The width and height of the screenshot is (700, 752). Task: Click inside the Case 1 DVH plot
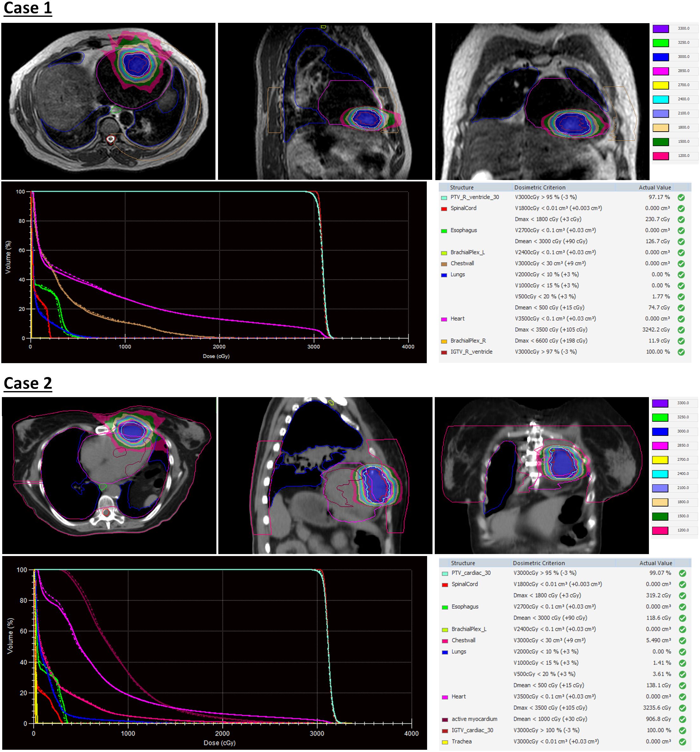click(220, 265)
